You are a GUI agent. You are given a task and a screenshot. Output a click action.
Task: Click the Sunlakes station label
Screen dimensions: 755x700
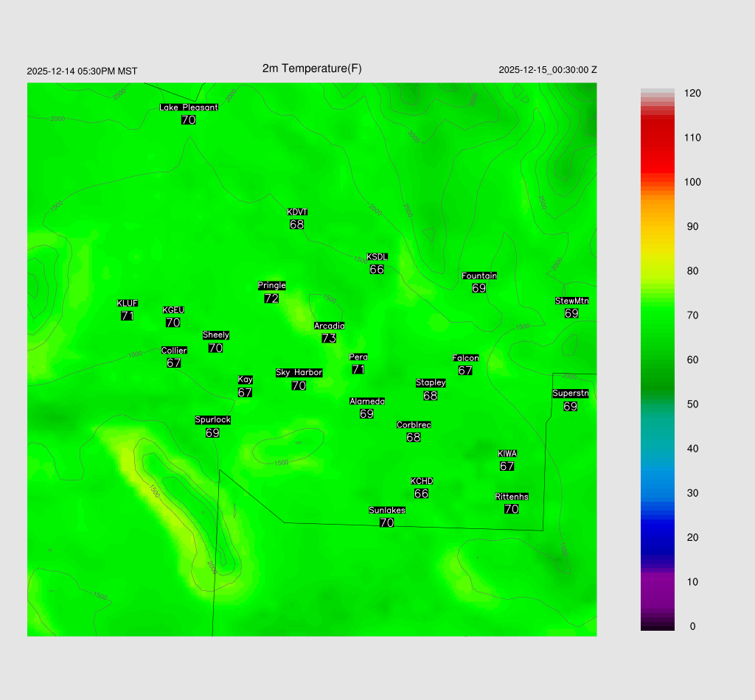click(387, 511)
